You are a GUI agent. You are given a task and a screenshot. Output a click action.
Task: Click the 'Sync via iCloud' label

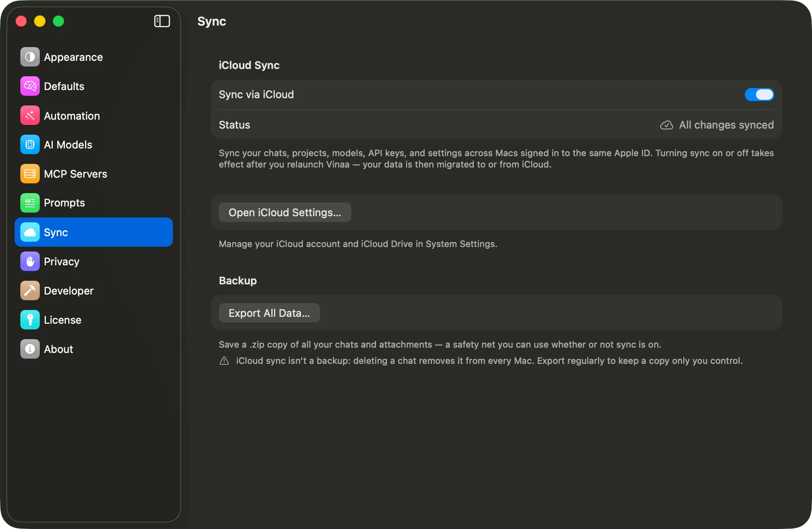[256, 95]
